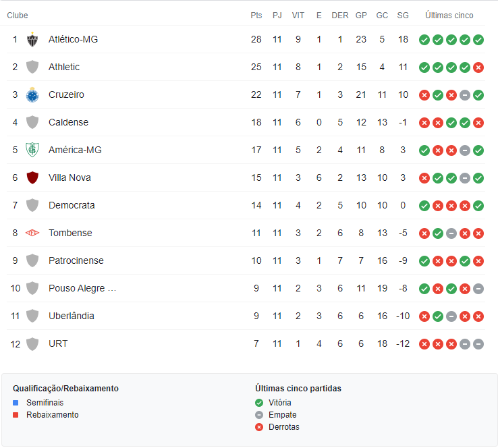Image resolution: width=498 pixels, height=448 pixels.
Task: Click the red Rebaixamento legend swatch
Action: coord(16,415)
